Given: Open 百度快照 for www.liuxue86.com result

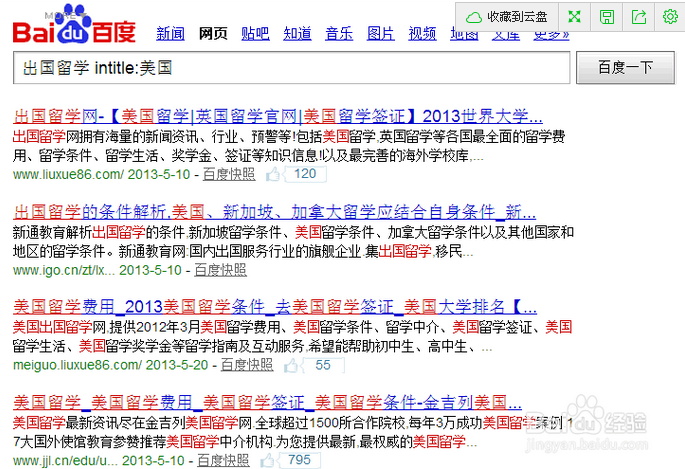Looking at the screenshot, I should coord(229,174).
